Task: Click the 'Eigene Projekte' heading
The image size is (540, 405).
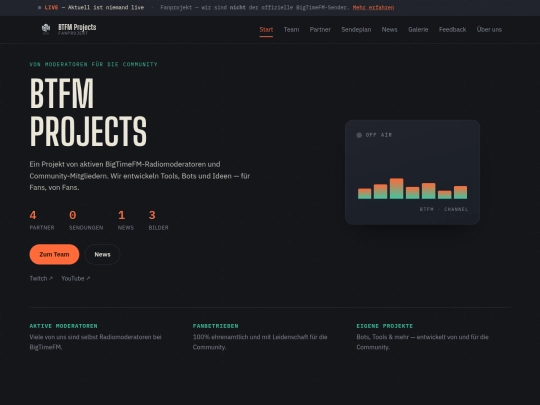Action: click(385, 326)
